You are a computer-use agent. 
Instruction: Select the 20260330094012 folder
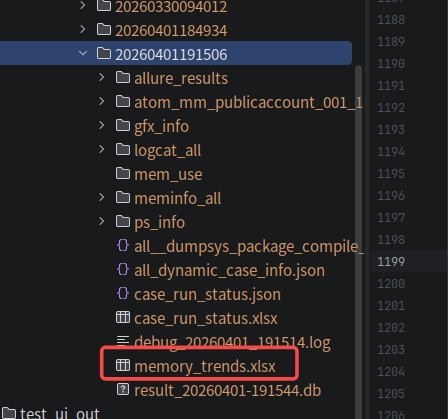[171, 6]
